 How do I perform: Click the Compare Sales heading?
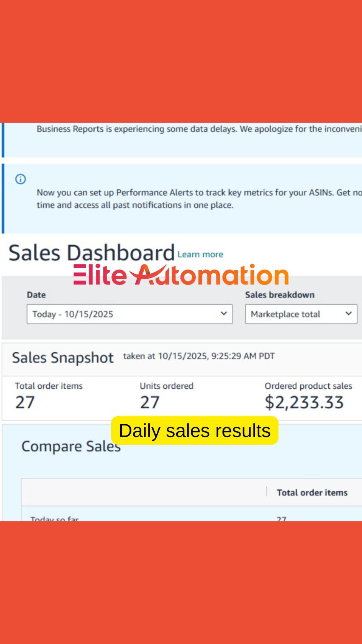(x=71, y=447)
